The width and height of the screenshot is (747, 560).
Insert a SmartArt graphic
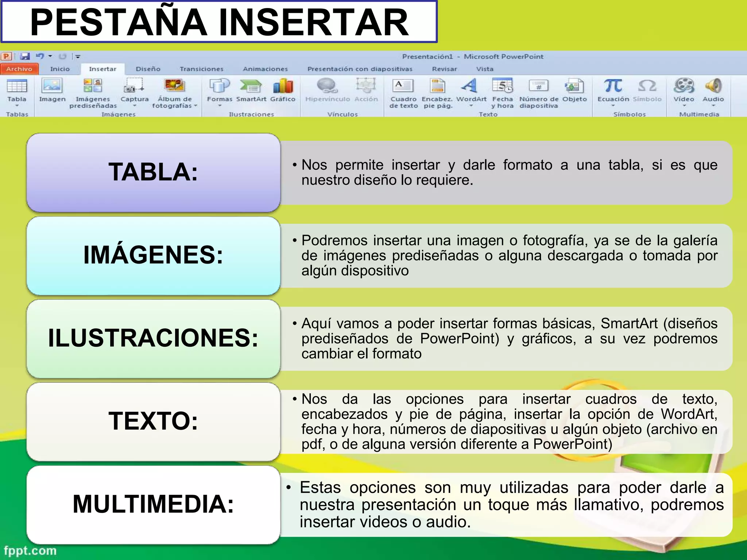click(251, 86)
